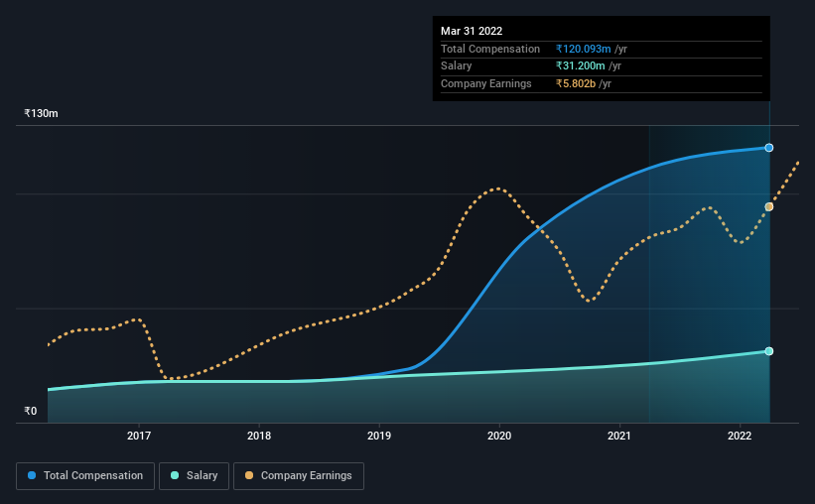Click the Salary label in tooltip
815x504 pixels.
[457, 66]
